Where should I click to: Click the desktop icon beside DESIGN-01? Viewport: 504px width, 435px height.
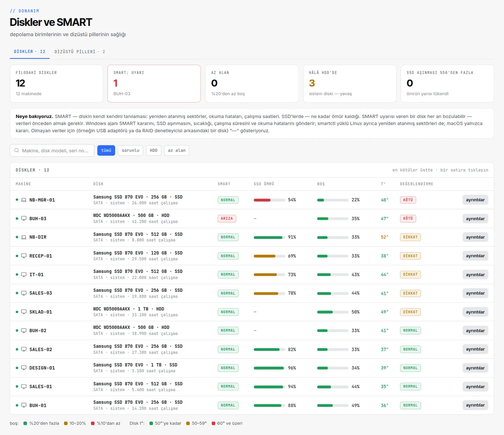[x=24, y=368]
